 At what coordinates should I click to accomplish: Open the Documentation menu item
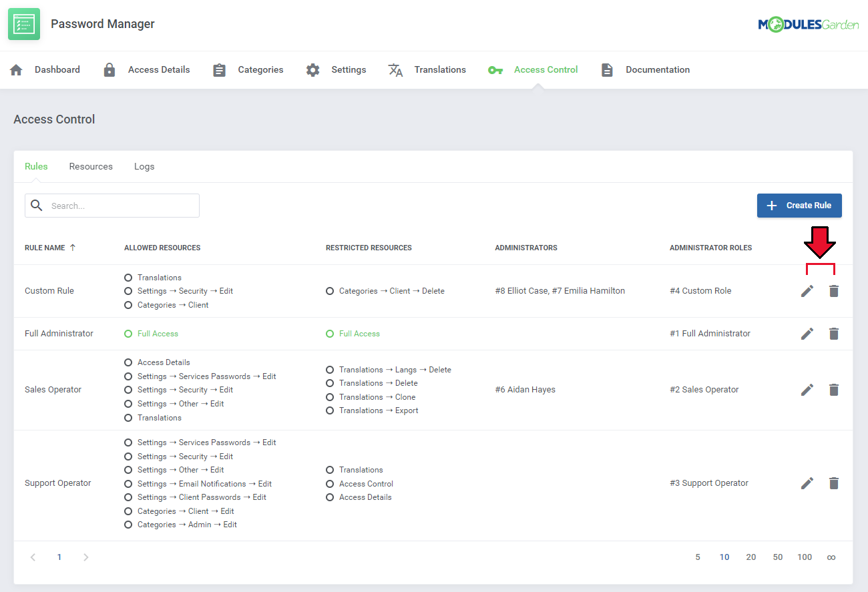658,69
